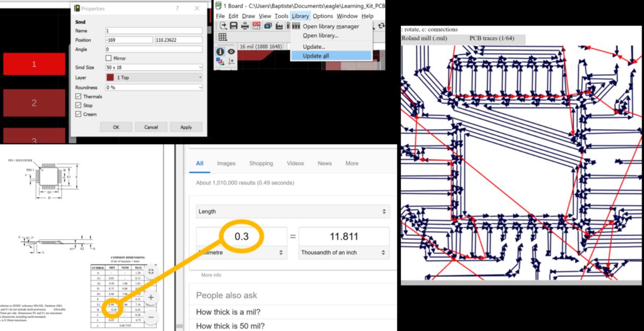Open the More search options on Google
This screenshot has height=331, width=644.
pyautogui.click(x=352, y=163)
